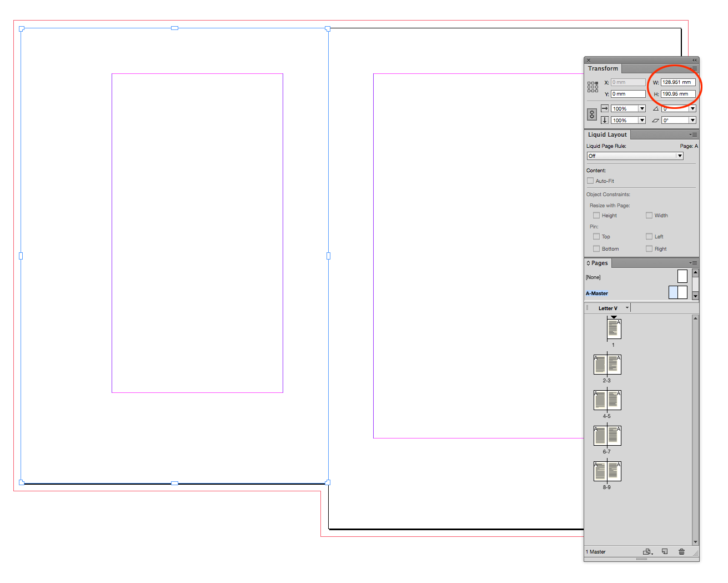728x583 pixels.
Task: Select page 4 thumbnail in spread 4-5
Action: point(600,400)
